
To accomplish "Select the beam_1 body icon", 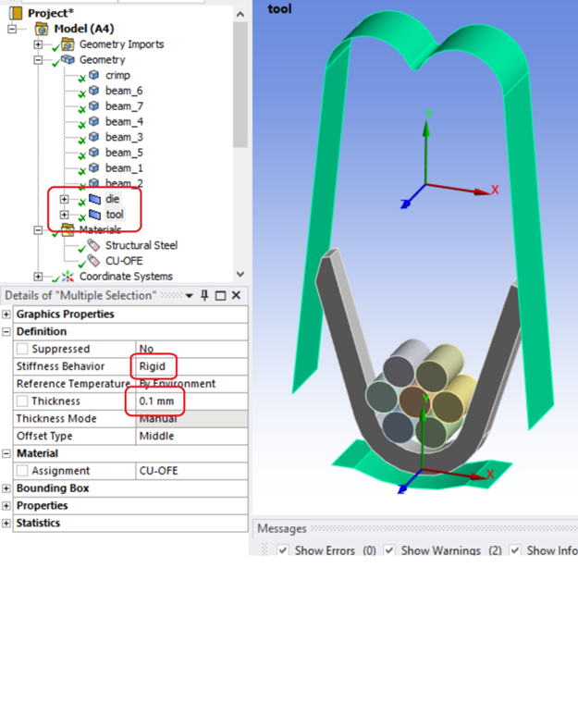I will tap(93, 167).
